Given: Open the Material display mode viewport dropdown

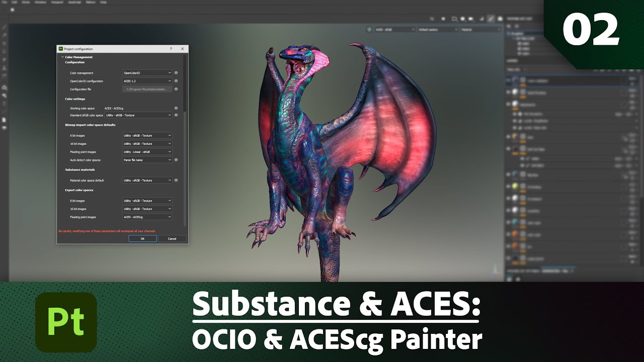Looking at the screenshot, I should [x=481, y=30].
